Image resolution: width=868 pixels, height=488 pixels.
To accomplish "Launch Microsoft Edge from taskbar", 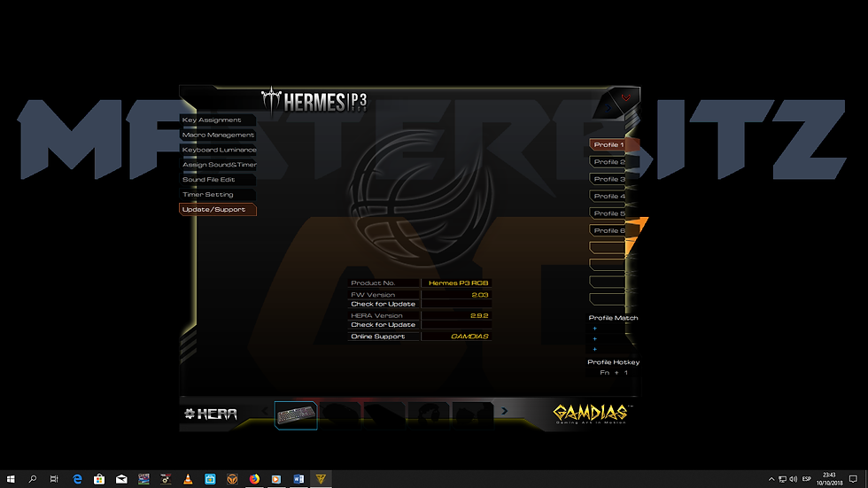I will tap(77, 479).
